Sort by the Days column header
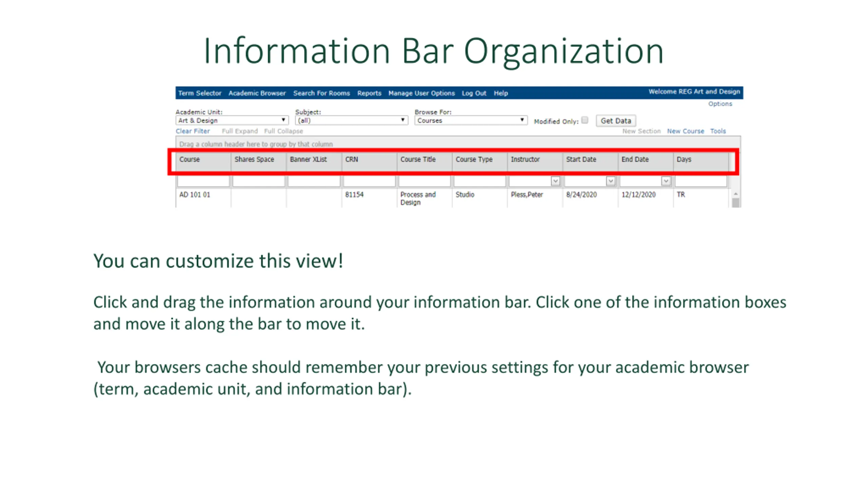 pyautogui.click(x=701, y=162)
